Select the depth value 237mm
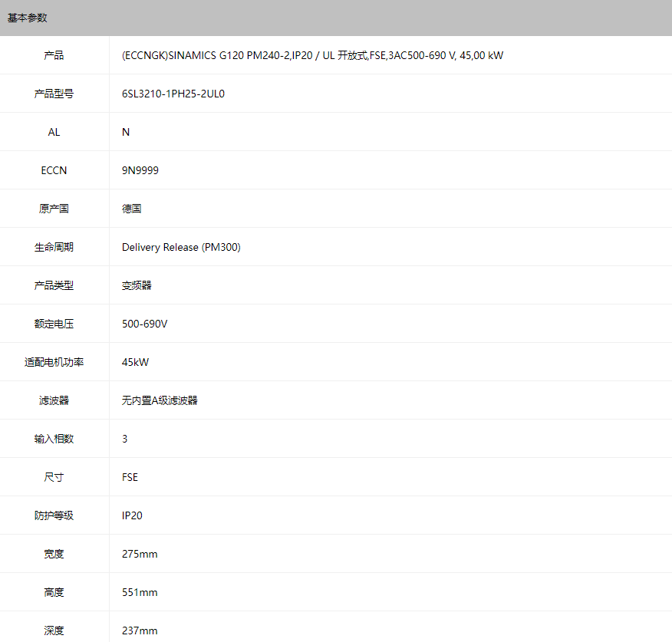This screenshot has height=642, width=672. [140, 630]
